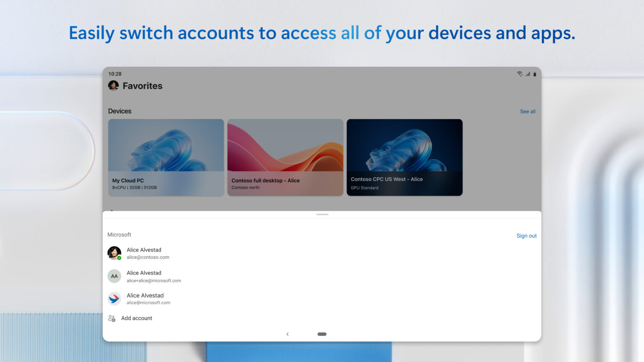Open the My Cloud PC device card
The width and height of the screenshot is (644, 362).
(166, 157)
